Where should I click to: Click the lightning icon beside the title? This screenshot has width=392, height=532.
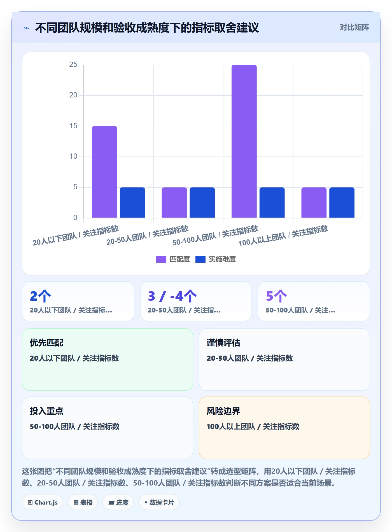pos(27,28)
